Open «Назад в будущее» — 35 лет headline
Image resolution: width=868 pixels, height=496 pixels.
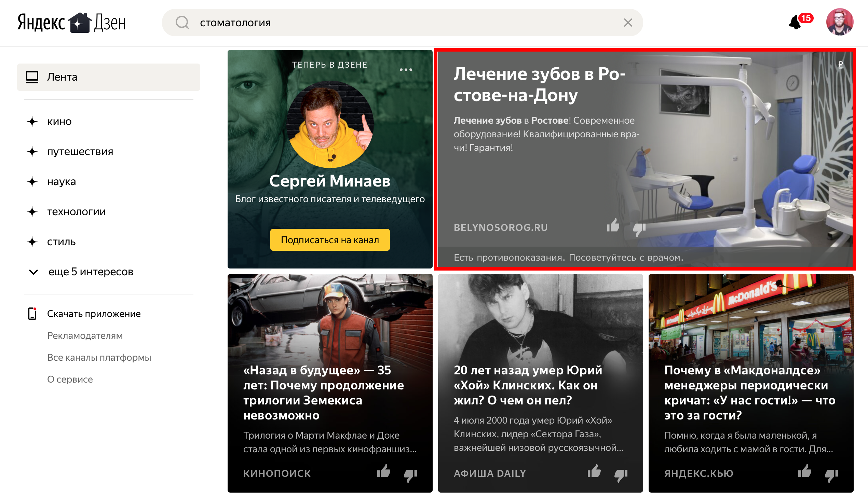coord(324,392)
